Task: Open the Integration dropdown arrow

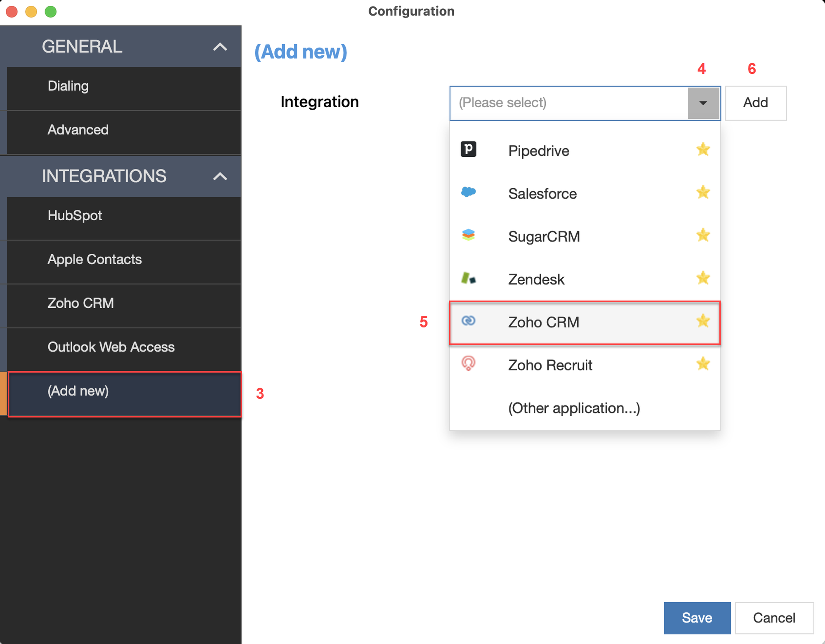Action: 703,103
